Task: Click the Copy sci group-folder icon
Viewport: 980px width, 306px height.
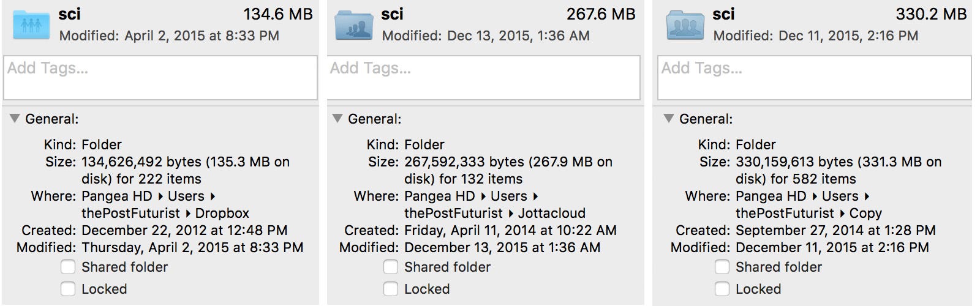Action: [x=685, y=25]
